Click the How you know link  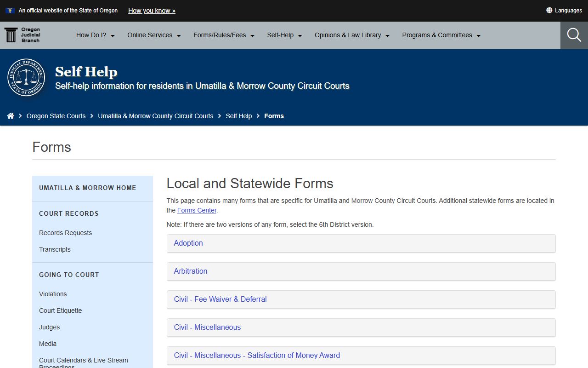pos(152,11)
